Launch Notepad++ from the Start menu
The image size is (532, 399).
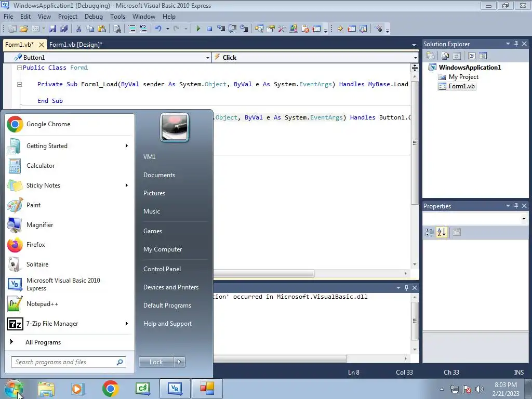(x=69, y=304)
